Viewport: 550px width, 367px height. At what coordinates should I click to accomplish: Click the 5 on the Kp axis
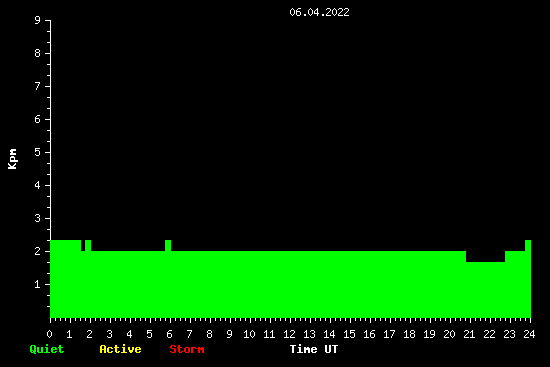pyautogui.click(x=38, y=152)
